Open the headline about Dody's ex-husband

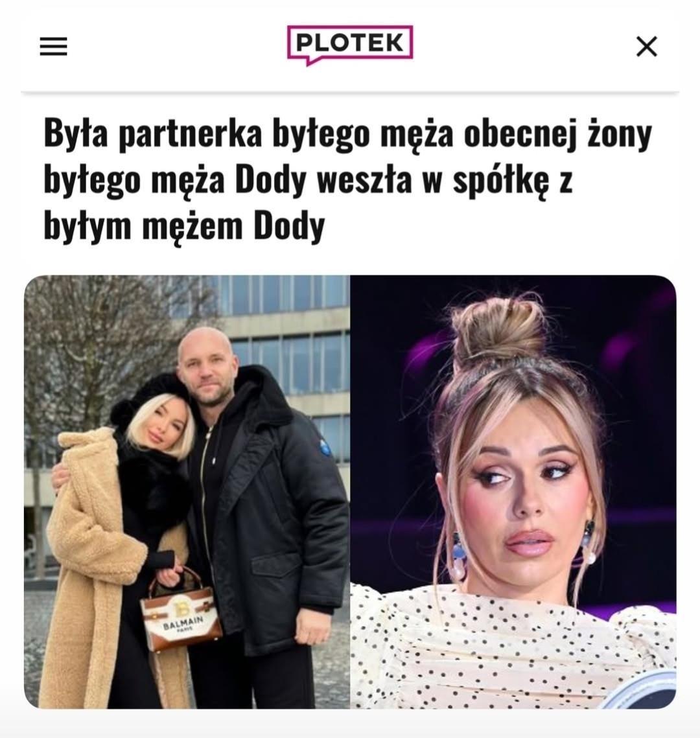pyautogui.click(x=348, y=179)
